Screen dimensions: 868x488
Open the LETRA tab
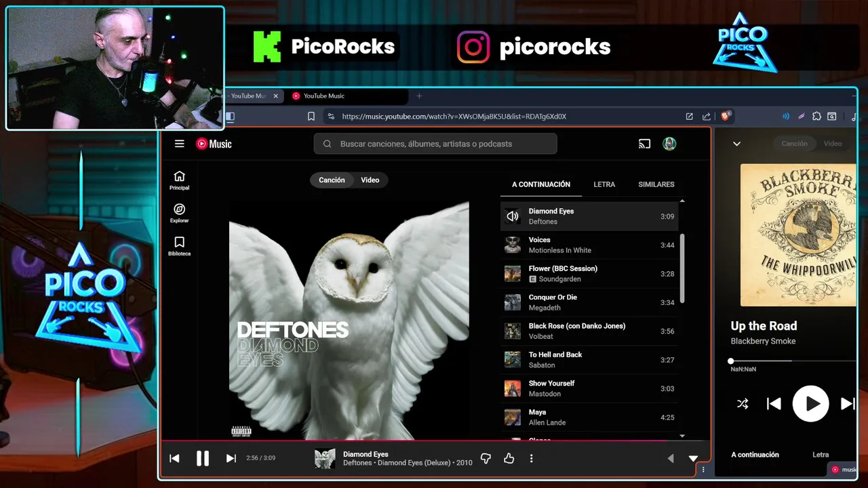604,184
